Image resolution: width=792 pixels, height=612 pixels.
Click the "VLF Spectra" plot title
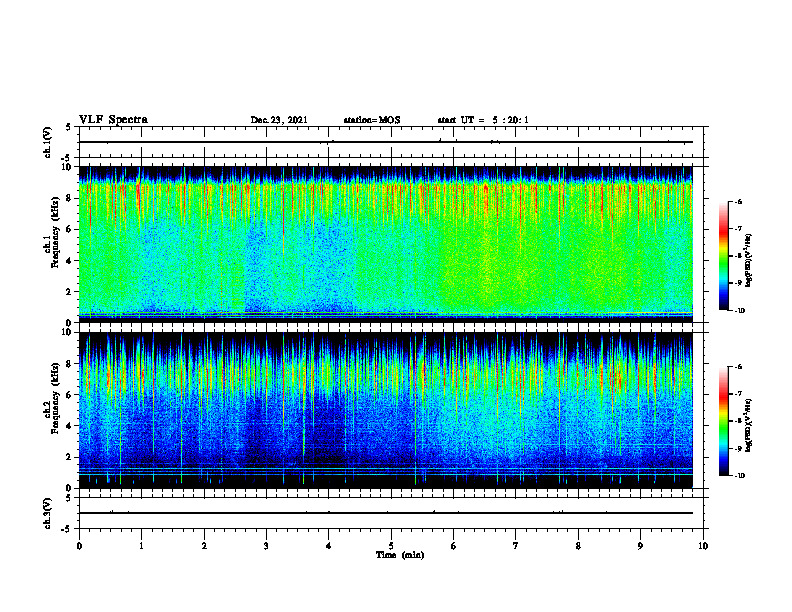click(113, 120)
